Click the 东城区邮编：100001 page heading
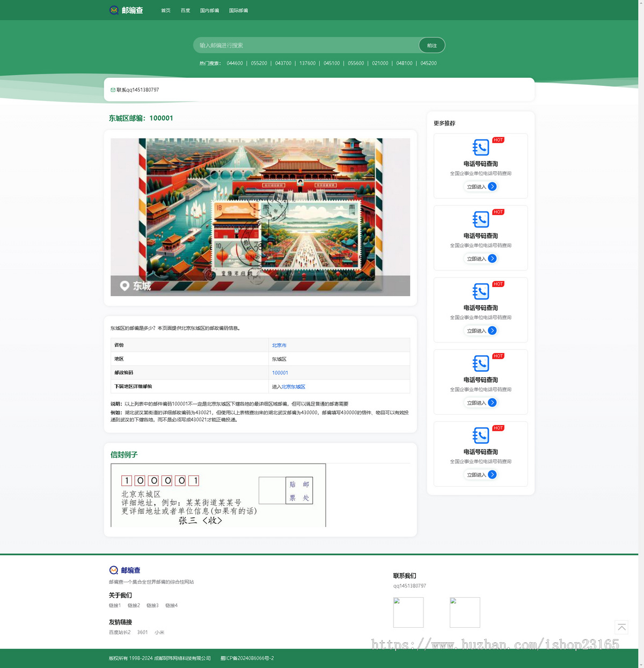Image resolution: width=644 pixels, height=668 pixels. click(x=141, y=118)
